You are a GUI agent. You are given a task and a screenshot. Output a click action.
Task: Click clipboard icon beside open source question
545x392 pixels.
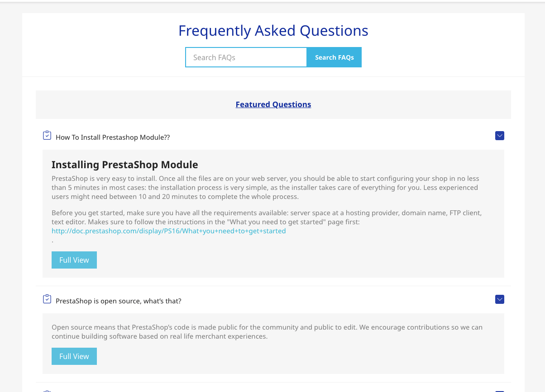47,299
